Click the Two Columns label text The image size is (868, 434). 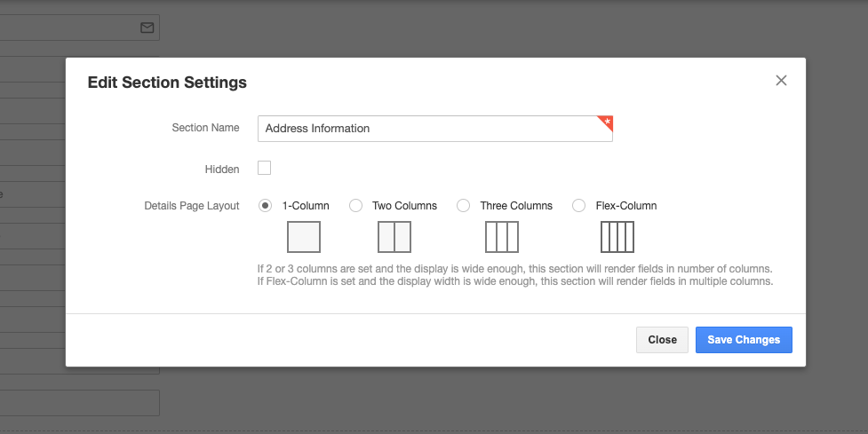[404, 206]
